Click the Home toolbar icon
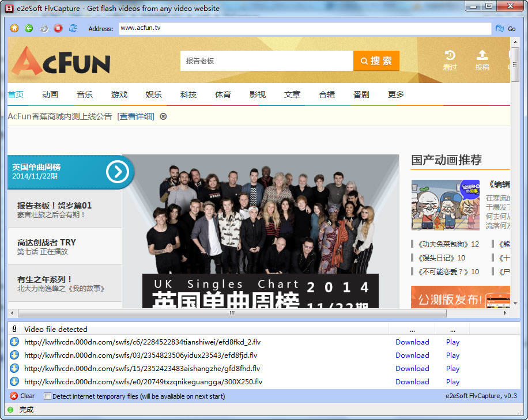This screenshot has width=528, height=420. pos(14,28)
